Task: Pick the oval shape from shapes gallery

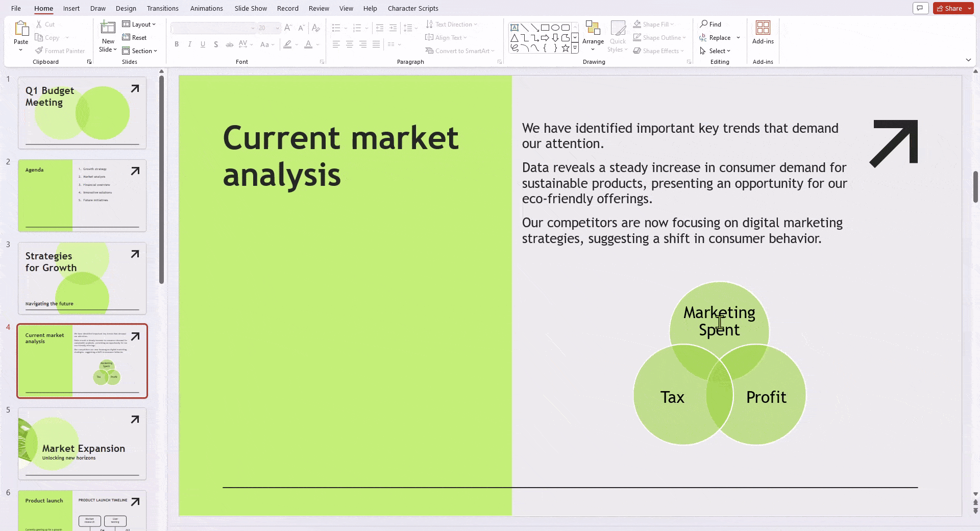Action: coord(555,28)
